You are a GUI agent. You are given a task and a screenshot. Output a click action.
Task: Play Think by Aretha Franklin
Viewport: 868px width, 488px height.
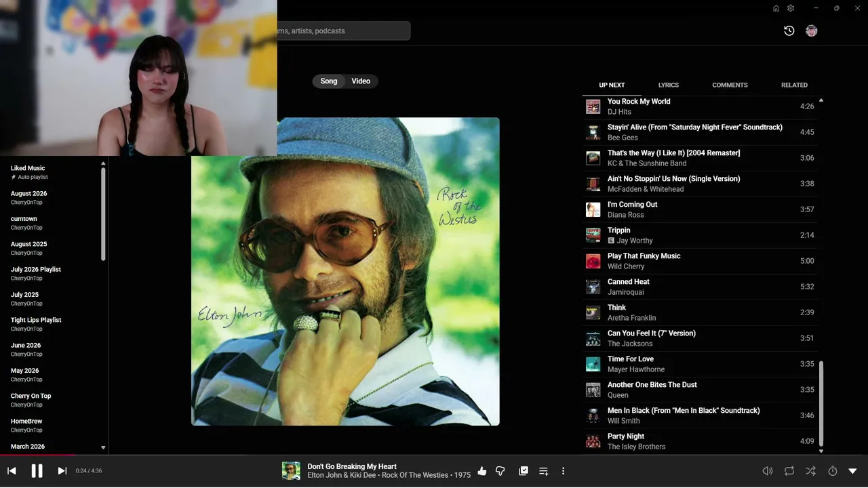coord(701,312)
